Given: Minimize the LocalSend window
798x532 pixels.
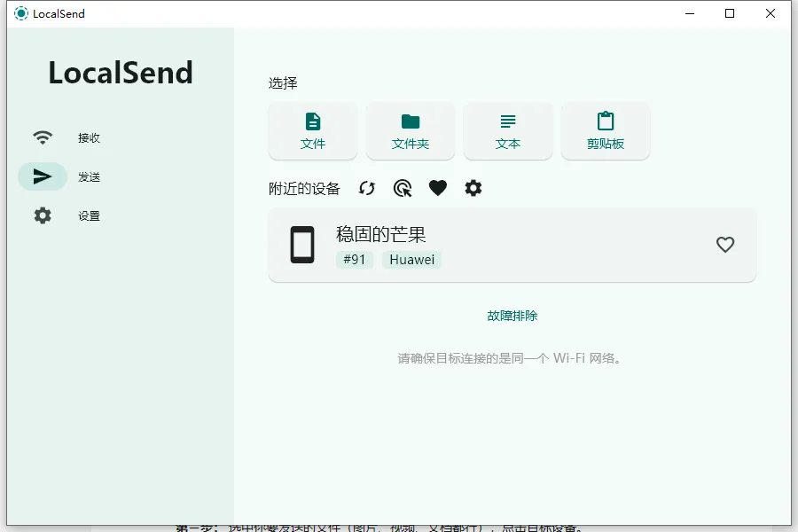Looking at the screenshot, I should pos(690,14).
